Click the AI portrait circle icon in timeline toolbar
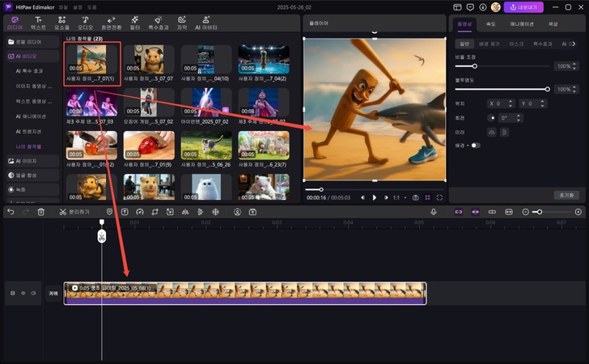 pyautogui.click(x=237, y=212)
